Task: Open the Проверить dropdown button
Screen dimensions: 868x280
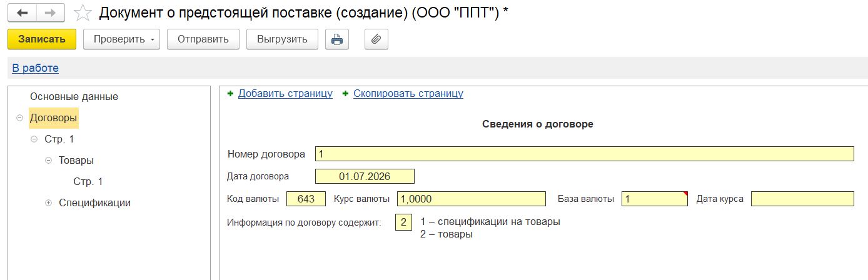Action: (x=121, y=39)
